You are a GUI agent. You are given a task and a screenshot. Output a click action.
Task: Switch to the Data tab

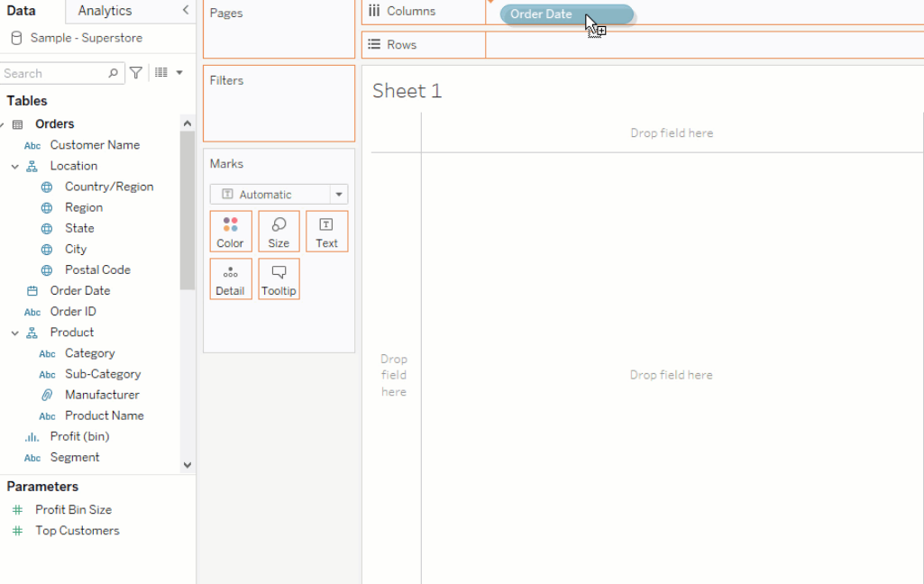point(21,12)
